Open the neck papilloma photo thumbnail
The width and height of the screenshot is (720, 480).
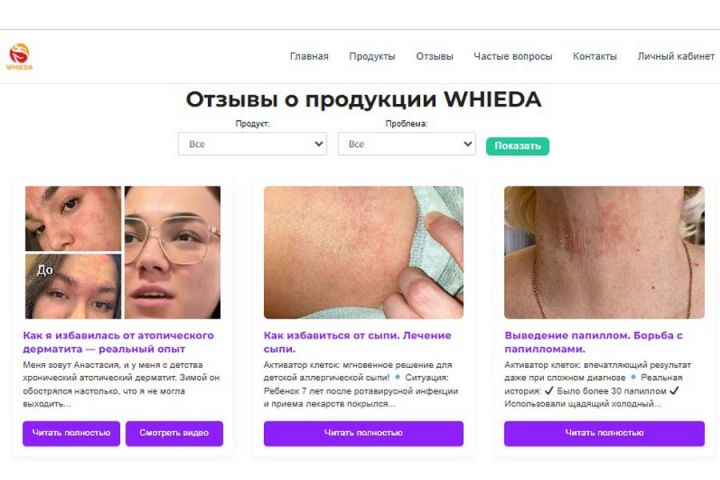(604, 252)
